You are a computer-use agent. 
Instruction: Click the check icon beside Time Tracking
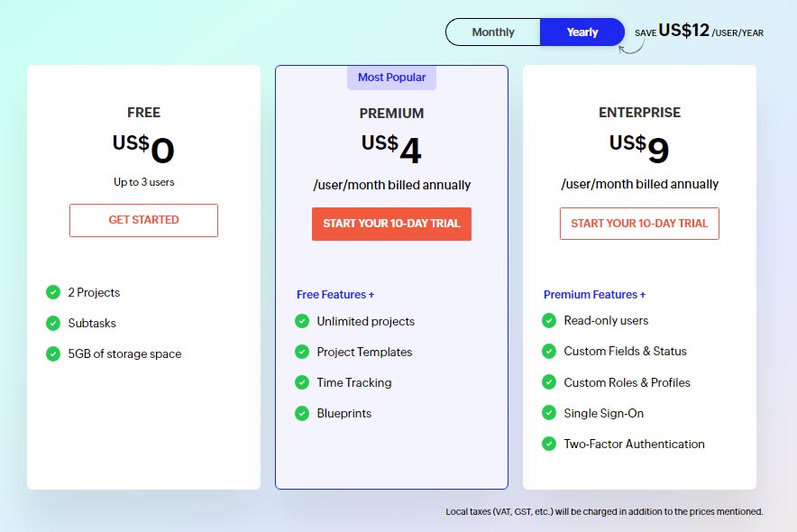(302, 382)
